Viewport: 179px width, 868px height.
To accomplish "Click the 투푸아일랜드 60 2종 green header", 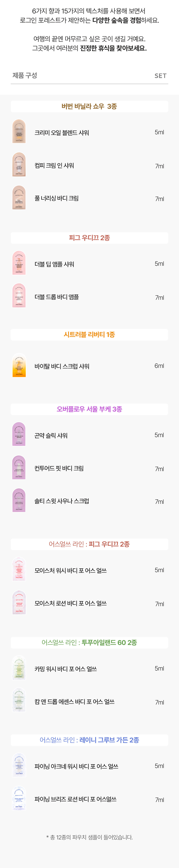I will [89, 643].
